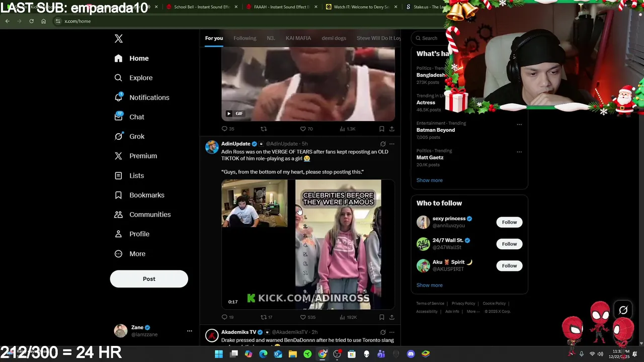Play the Adin Ross video
The width and height of the screenshot is (644, 362).
pos(308,244)
